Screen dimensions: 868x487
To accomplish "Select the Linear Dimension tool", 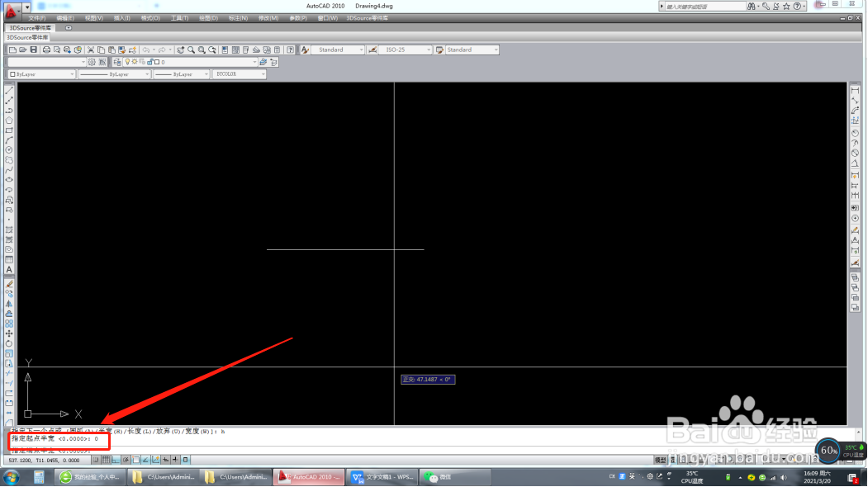I will click(856, 90).
